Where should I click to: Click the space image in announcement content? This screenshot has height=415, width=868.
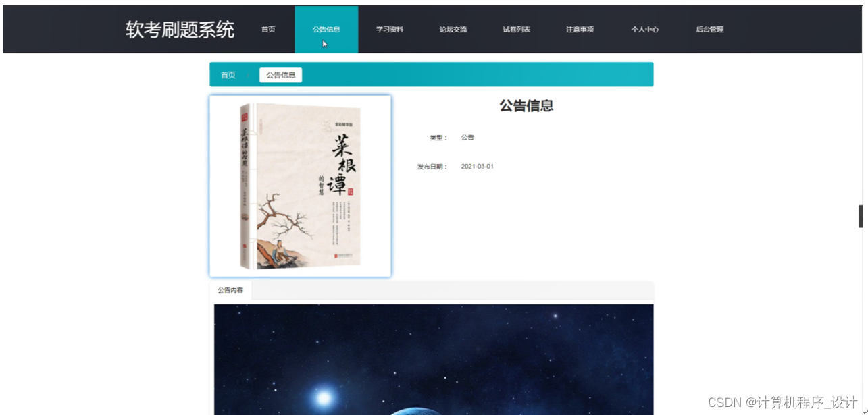point(434,359)
